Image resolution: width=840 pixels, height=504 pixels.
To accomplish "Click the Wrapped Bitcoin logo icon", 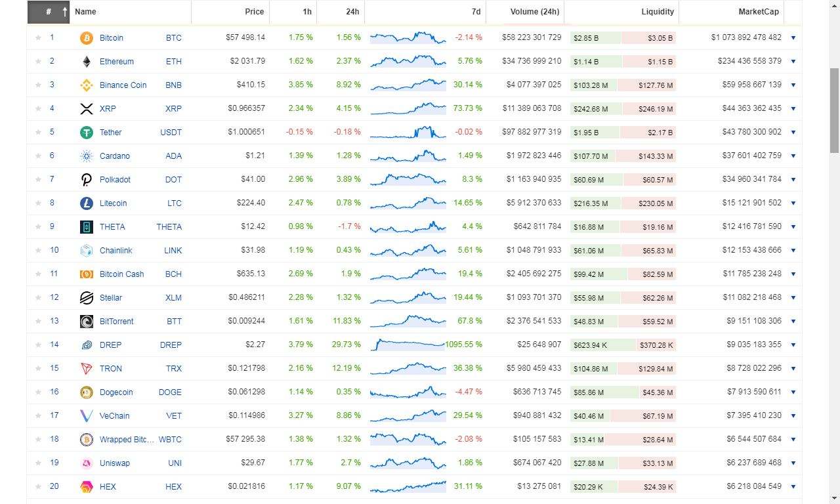I will pos(87,440).
